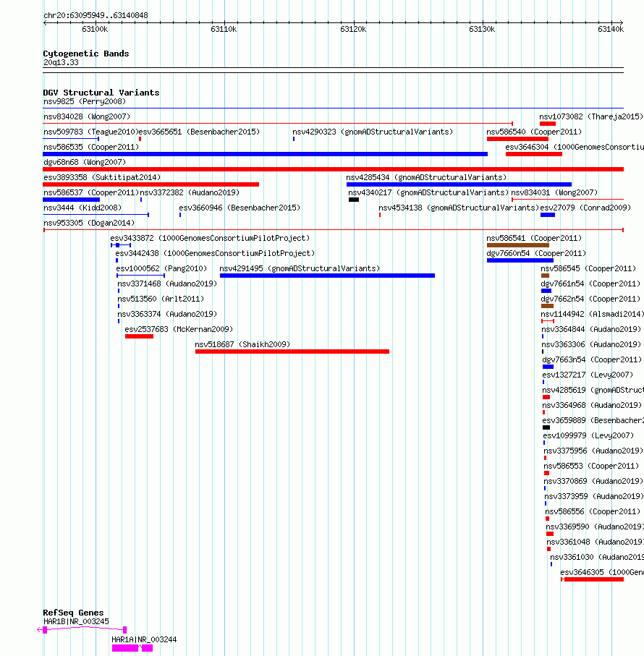Image resolution: width=644 pixels, height=656 pixels.
Task: Click the blue nsv4285434 gnomAD bar
Action: coord(459,184)
